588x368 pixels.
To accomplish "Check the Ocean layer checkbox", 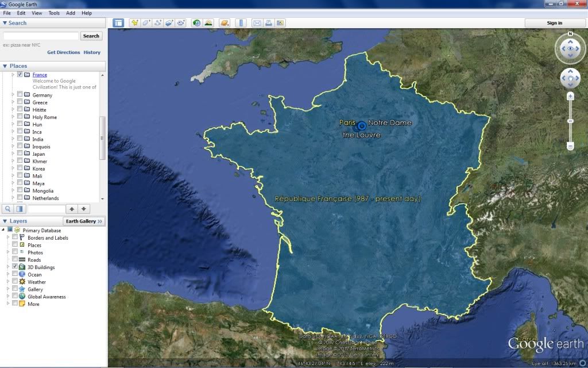I will pyautogui.click(x=15, y=274).
